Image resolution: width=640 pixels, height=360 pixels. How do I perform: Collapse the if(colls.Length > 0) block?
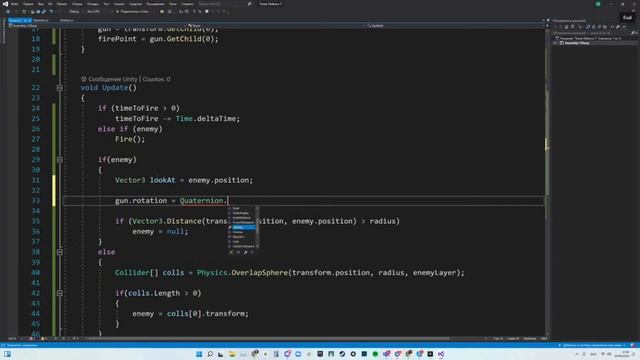(x=60, y=293)
